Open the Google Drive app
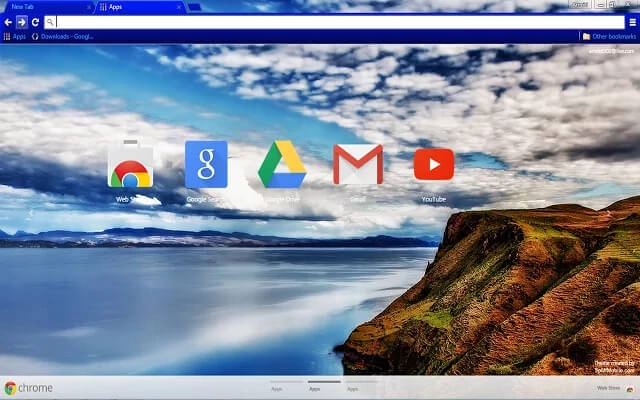Image resolution: width=640 pixels, height=400 pixels. [282, 164]
